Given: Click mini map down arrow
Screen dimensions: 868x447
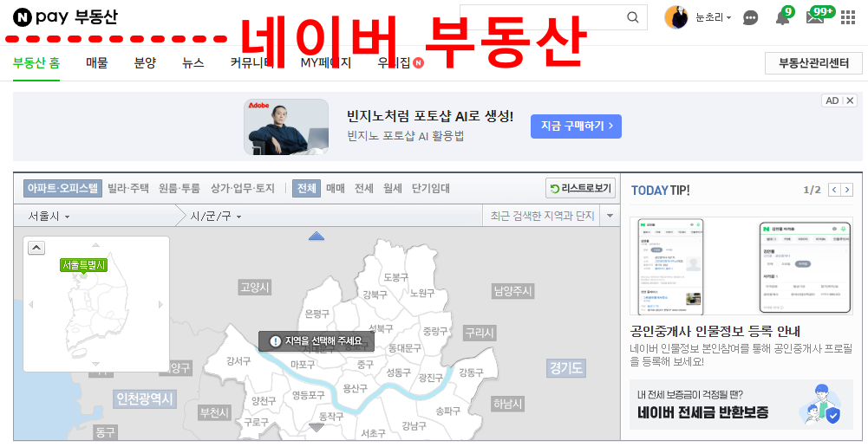Looking at the screenshot, I should pyautogui.click(x=95, y=364).
